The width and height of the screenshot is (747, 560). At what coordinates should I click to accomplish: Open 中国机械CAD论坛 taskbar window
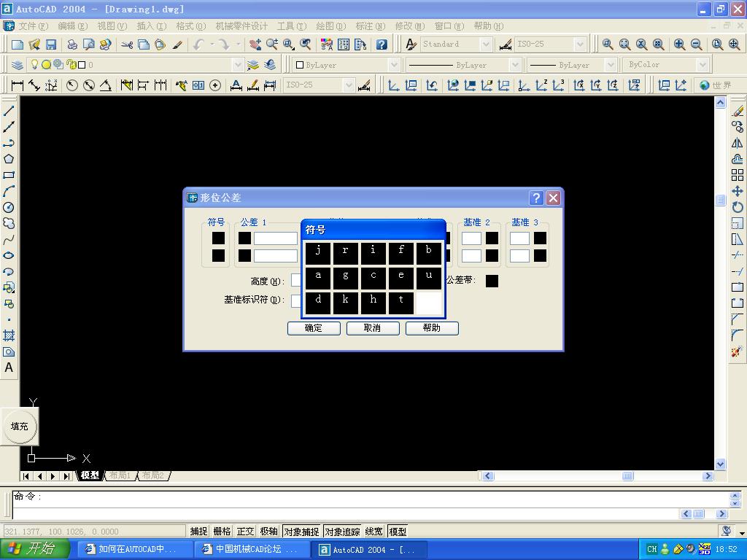tap(251, 549)
